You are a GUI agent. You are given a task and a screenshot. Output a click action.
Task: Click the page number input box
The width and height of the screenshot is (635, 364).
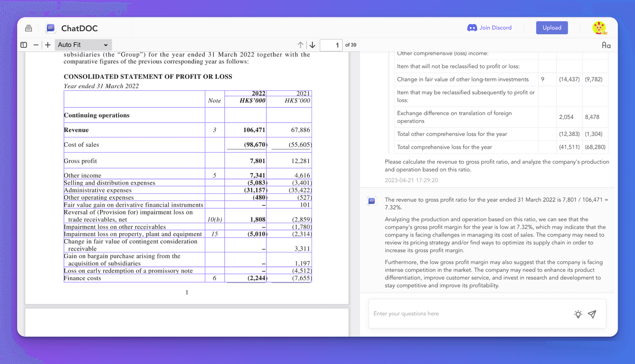click(x=331, y=45)
